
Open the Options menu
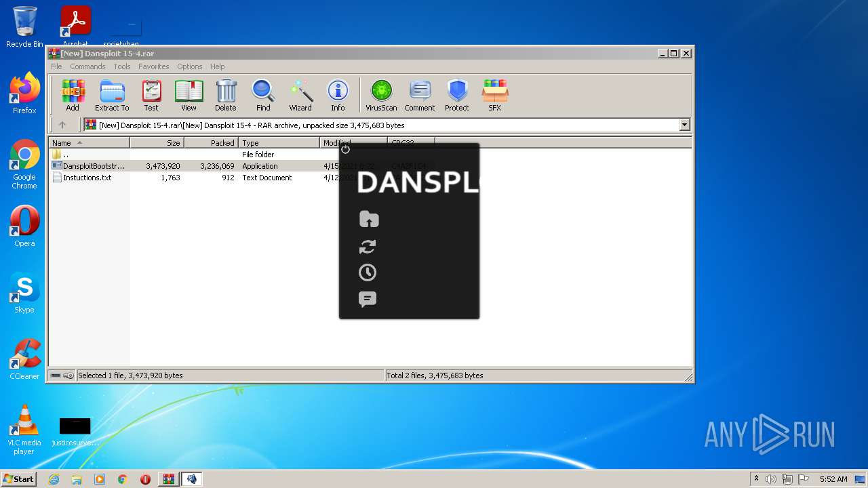[190, 66]
